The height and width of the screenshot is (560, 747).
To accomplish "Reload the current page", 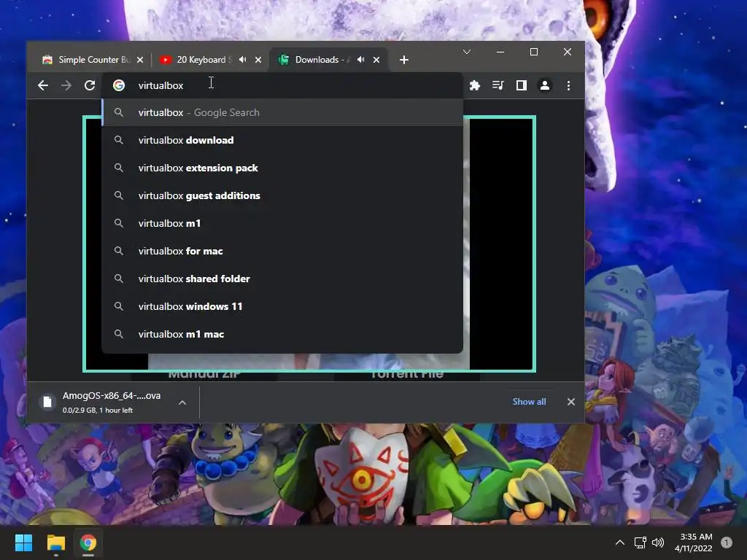I will coord(90,86).
